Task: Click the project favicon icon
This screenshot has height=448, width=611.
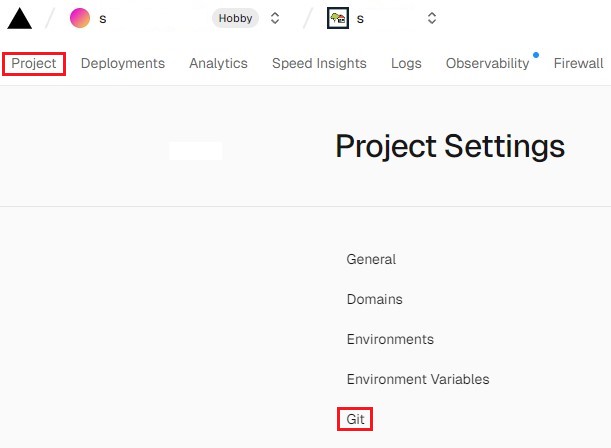Action: tap(338, 18)
